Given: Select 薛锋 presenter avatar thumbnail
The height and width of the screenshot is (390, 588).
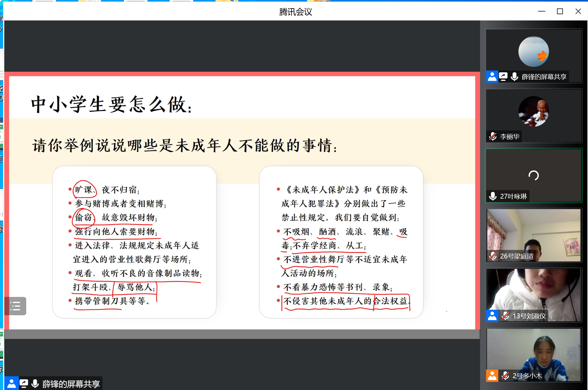Looking at the screenshot, I should (x=533, y=51).
